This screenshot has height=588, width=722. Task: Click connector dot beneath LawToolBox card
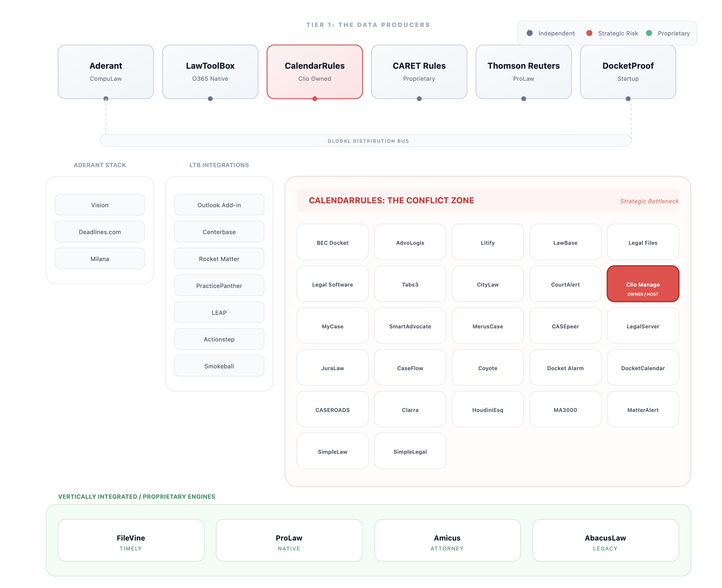click(210, 99)
